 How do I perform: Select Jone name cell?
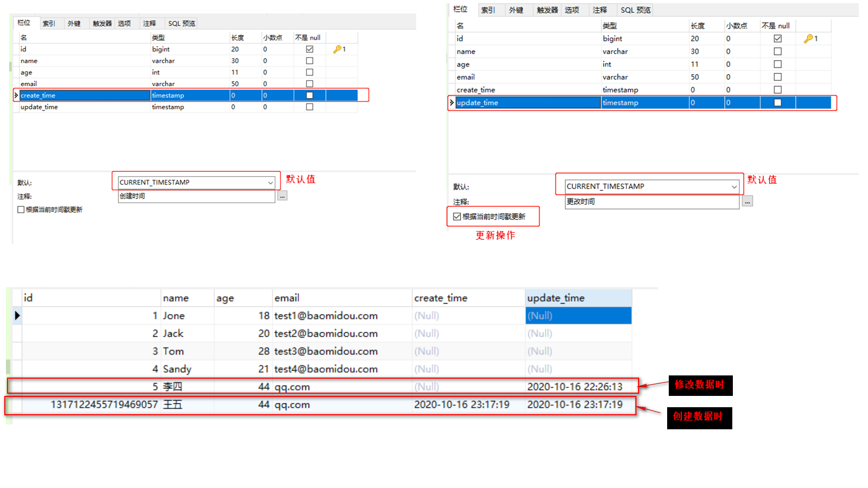click(x=187, y=316)
